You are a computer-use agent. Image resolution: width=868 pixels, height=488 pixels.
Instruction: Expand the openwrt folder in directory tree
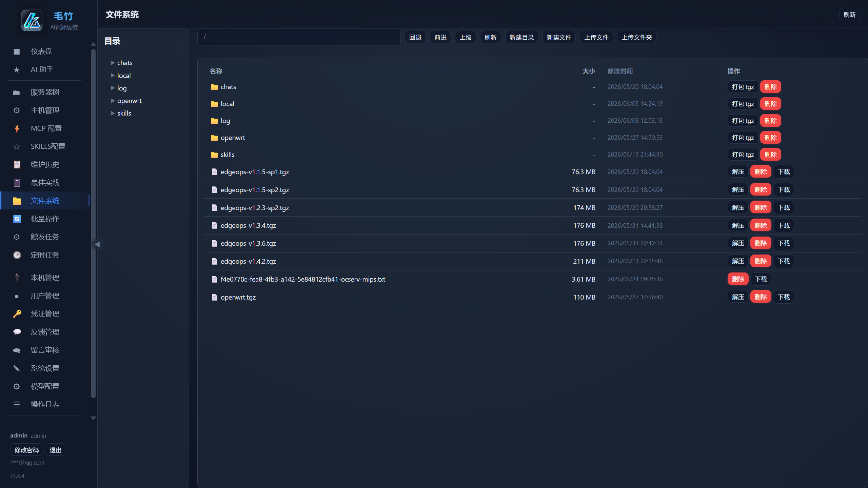[x=113, y=101]
